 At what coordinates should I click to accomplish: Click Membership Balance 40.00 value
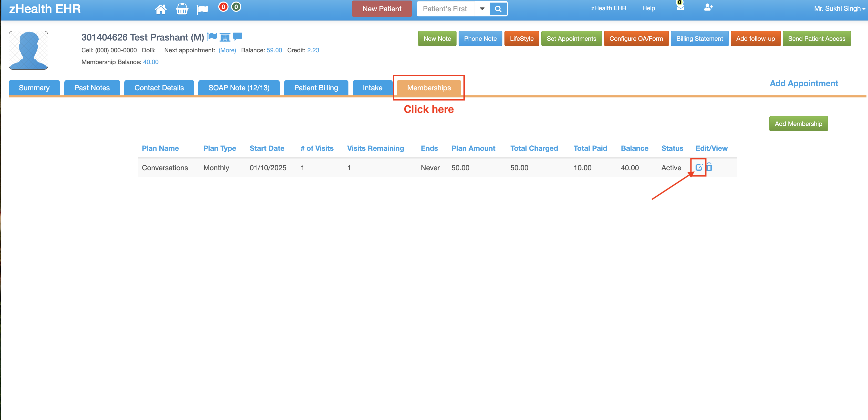(x=151, y=62)
